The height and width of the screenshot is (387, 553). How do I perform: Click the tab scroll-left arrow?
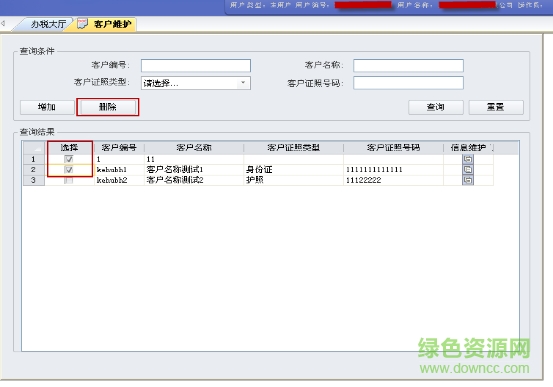point(3,24)
